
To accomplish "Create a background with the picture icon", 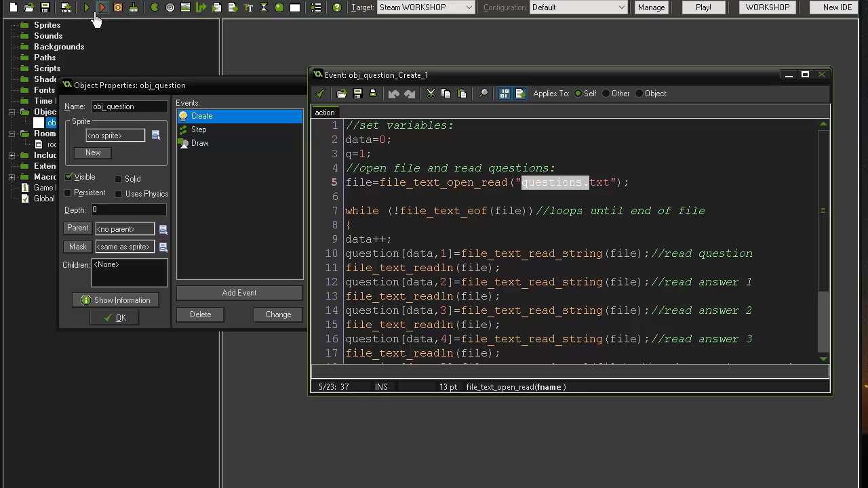I will [x=185, y=7].
